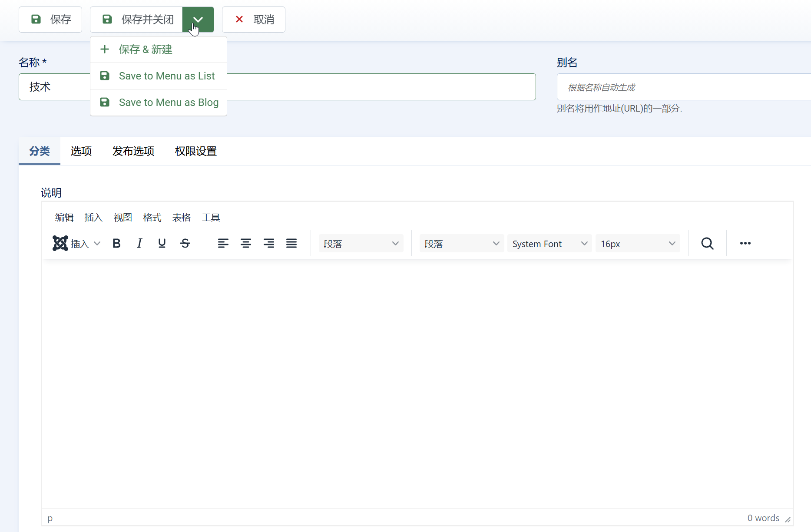Switch to the 发布选项 tab

pyautogui.click(x=133, y=151)
